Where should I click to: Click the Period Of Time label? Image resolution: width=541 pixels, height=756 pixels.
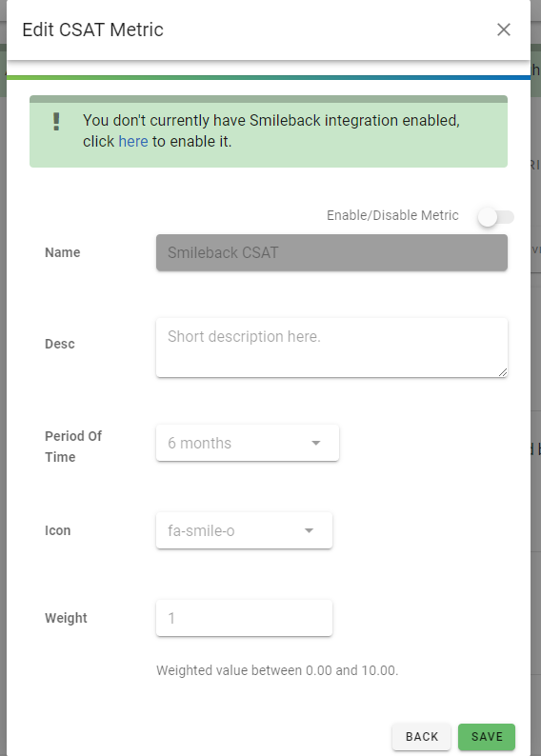[73, 447]
